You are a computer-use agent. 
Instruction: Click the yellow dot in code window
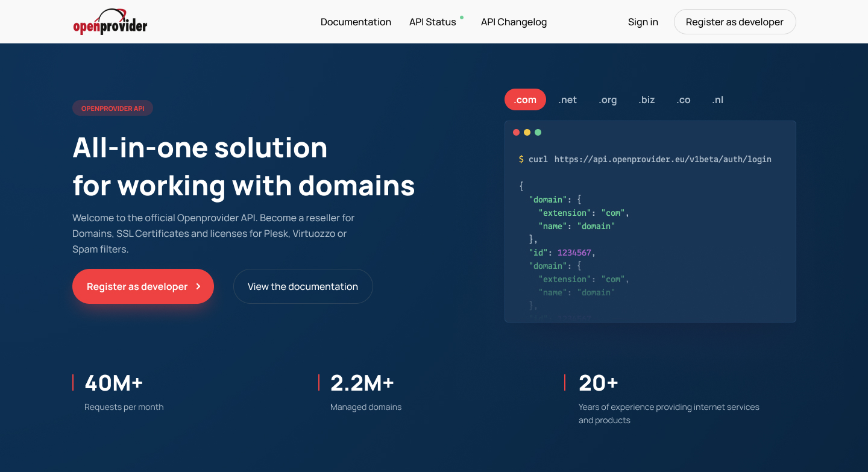(527, 133)
